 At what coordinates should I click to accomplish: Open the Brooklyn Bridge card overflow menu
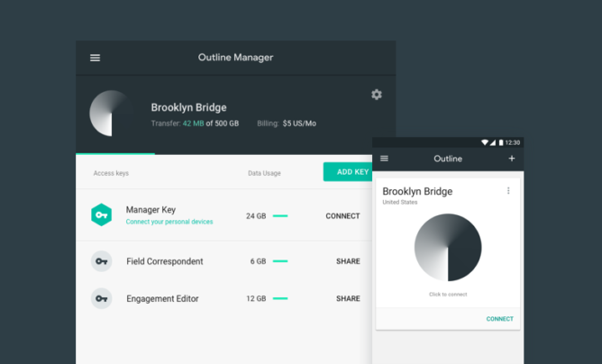coord(508,191)
